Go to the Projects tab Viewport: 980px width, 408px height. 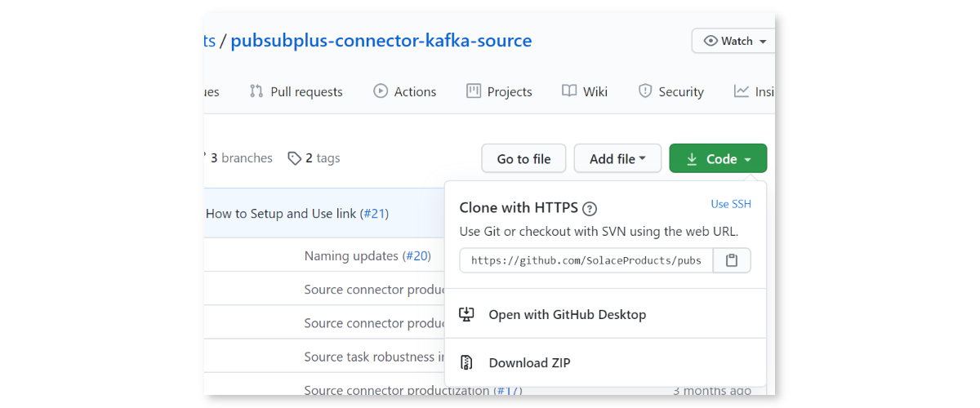499,91
